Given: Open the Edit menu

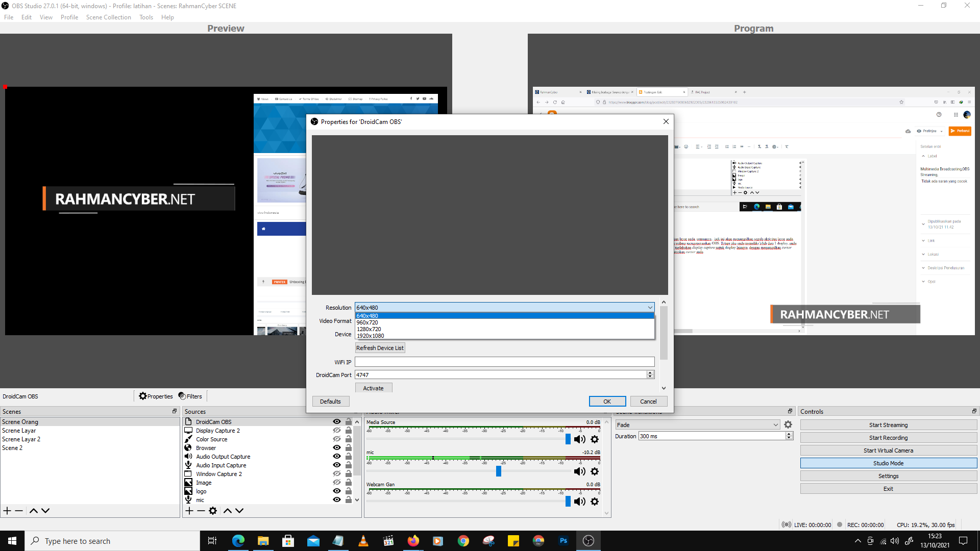Looking at the screenshot, I should (x=27, y=17).
